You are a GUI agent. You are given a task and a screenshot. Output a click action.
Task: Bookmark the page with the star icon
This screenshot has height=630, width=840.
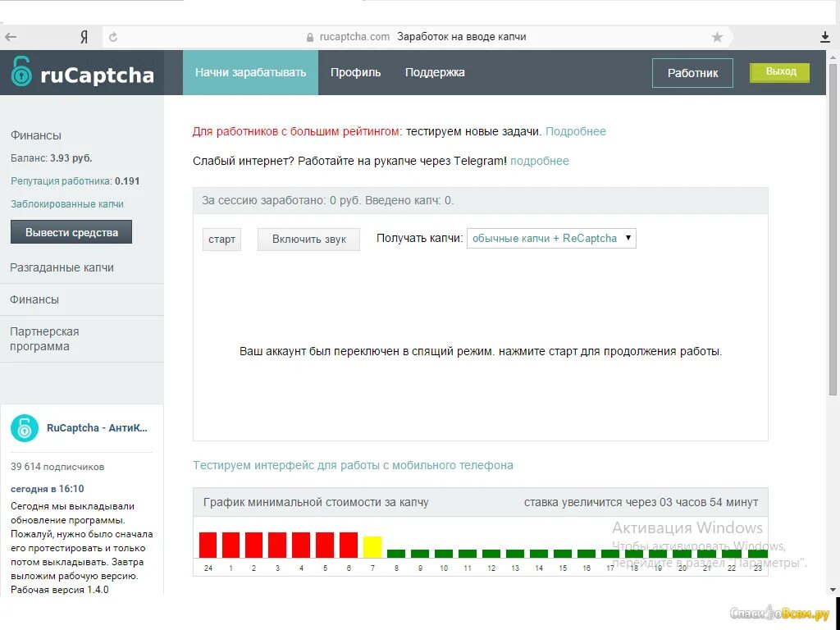click(x=717, y=37)
